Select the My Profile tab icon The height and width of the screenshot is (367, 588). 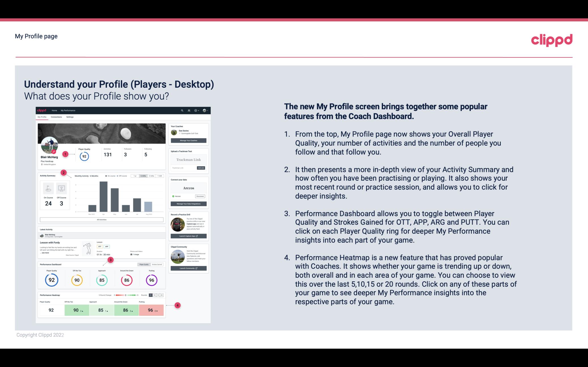(x=42, y=117)
